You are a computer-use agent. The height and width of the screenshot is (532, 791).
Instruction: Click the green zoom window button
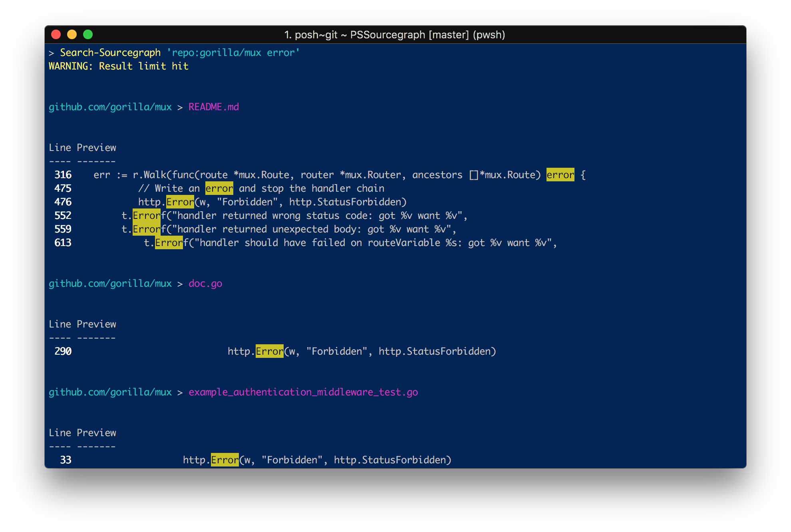click(x=88, y=35)
